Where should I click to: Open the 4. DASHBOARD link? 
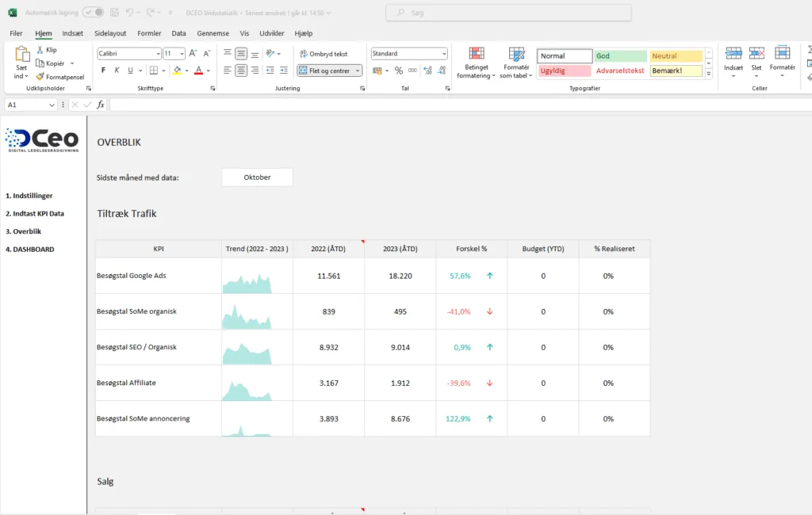point(30,250)
